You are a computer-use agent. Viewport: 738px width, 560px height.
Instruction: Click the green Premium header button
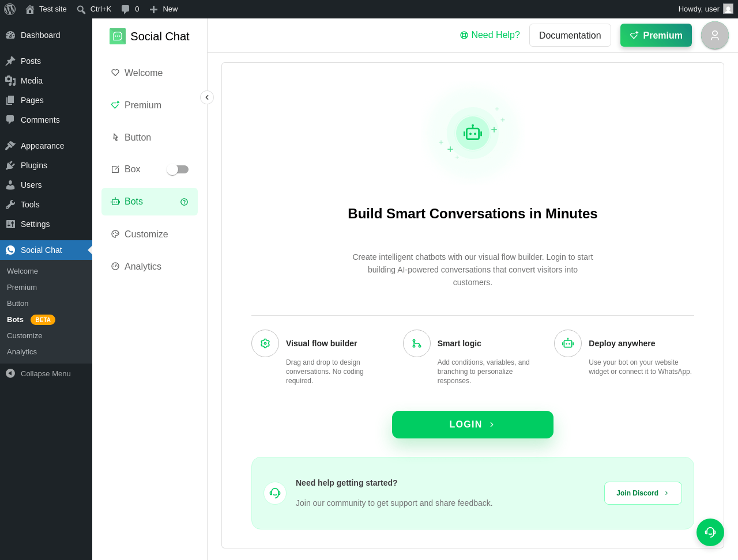pyautogui.click(x=656, y=35)
